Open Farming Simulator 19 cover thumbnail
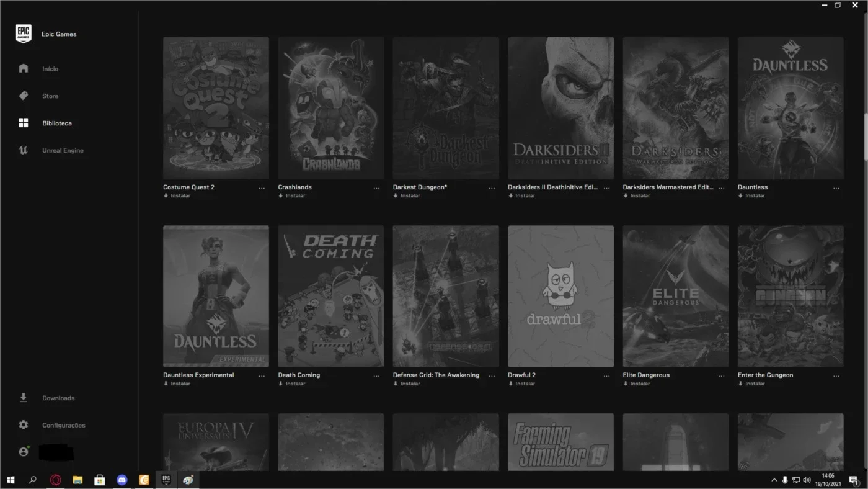The height and width of the screenshot is (489, 868). point(560,442)
